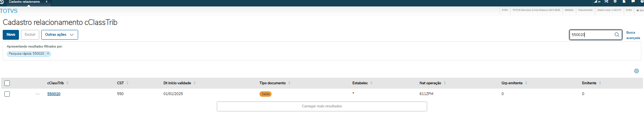644x128 pixels.
Task: Remove the Pesquisa rápida: 550020 filter chip
Action: (48, 54)
